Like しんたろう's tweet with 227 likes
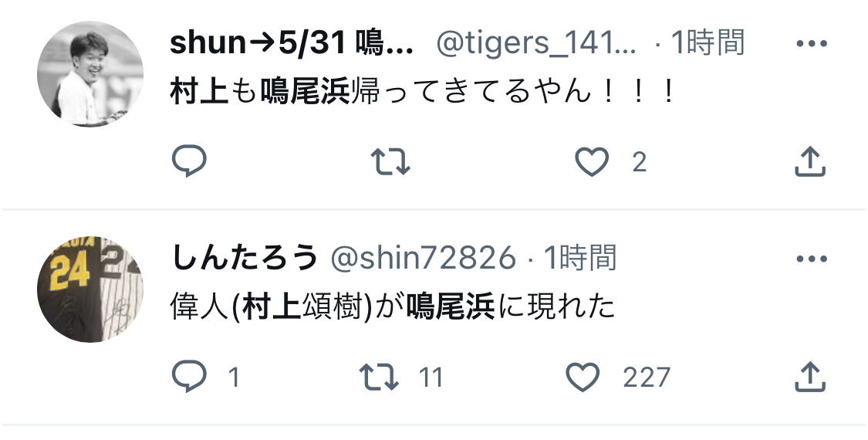Screen dimensions: 868x440 click(583, 377)
